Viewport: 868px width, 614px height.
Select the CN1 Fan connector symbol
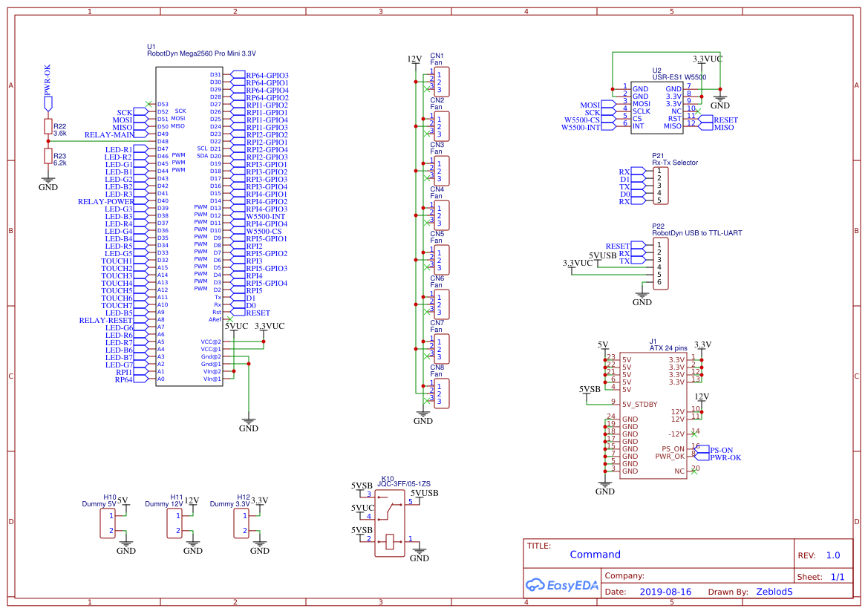pos(443,82)
